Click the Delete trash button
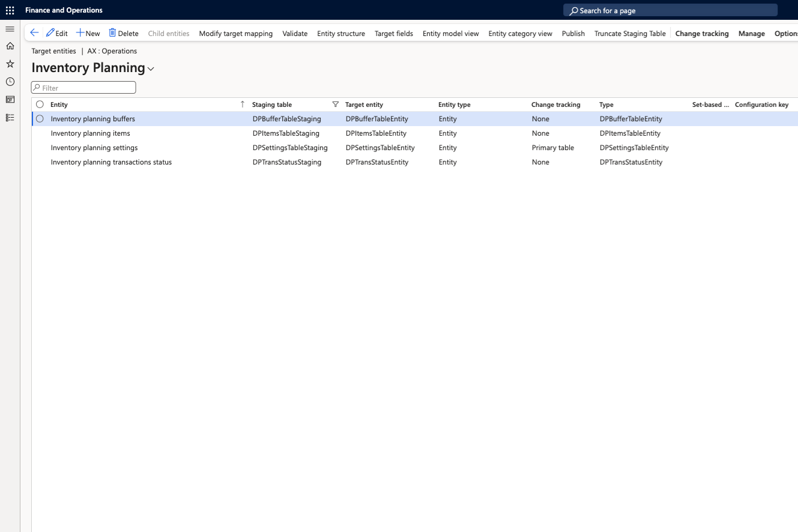The width and height of the screenshot is (798, 532). pos(123,34)
